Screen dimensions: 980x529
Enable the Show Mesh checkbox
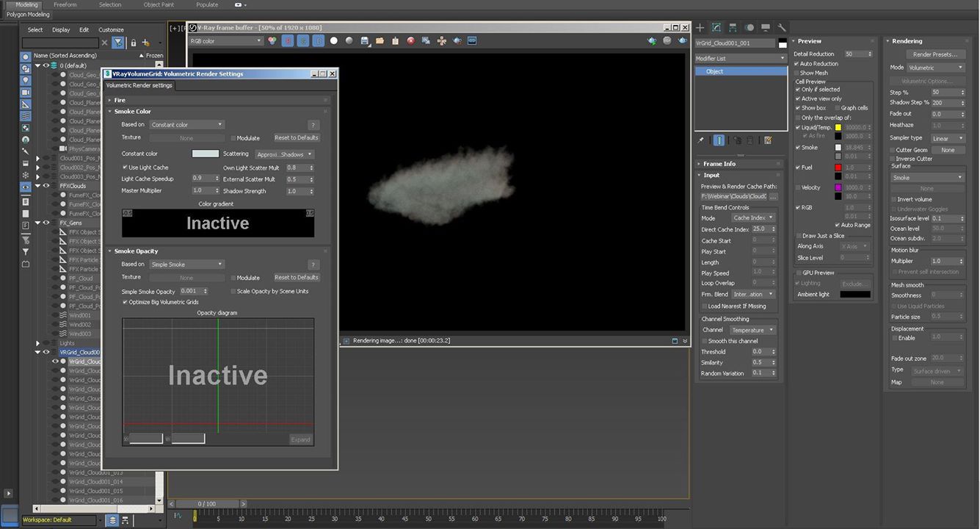pos(796,73)
